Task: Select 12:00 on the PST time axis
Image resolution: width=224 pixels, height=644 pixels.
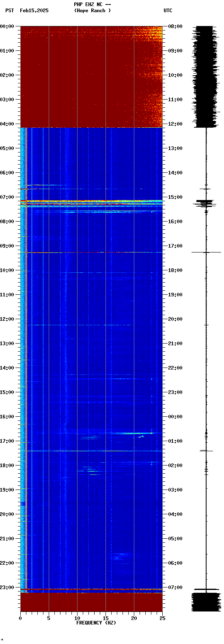Action: coord(7,319)
